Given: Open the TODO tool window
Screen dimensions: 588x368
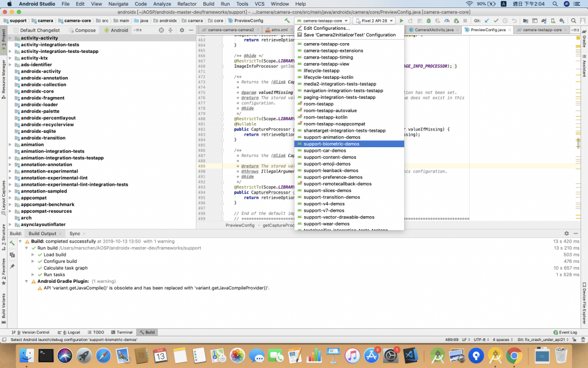Looking at the screenshot, I should (x=96, y=332).
